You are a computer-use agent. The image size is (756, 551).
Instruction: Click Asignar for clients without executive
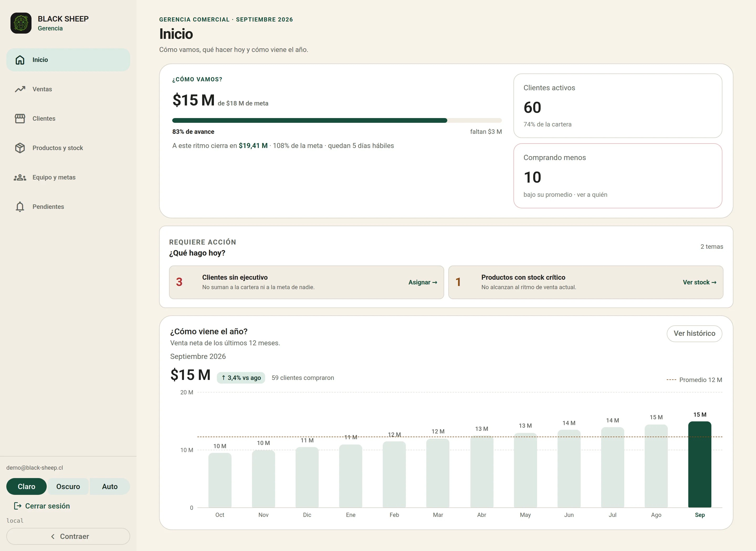tap(423, 282)
